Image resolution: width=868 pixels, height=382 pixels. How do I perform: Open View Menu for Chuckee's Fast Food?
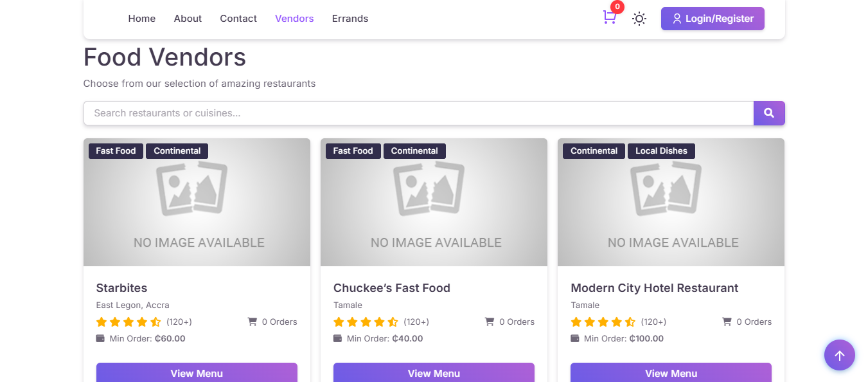(x=434, y=373)
